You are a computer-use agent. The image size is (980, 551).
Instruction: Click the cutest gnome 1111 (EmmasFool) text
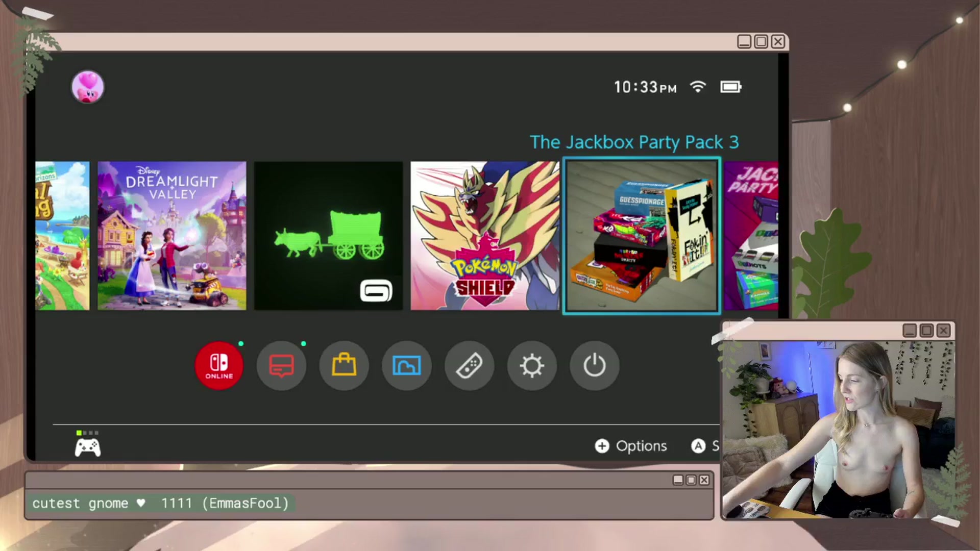click(x=160, y=504)
